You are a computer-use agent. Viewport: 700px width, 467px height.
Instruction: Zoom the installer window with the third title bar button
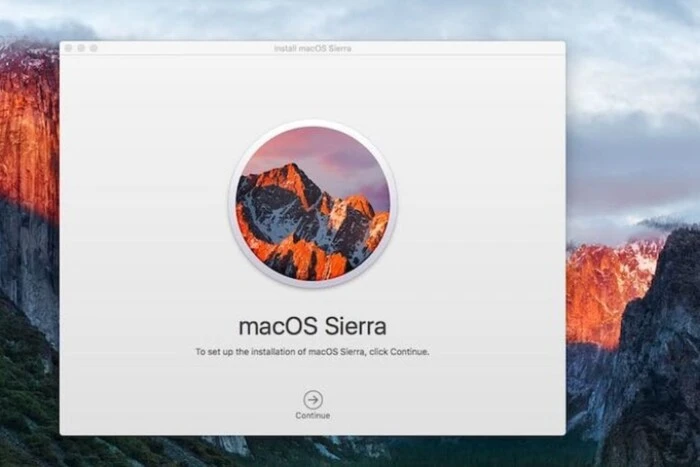(x=93, y=48)
